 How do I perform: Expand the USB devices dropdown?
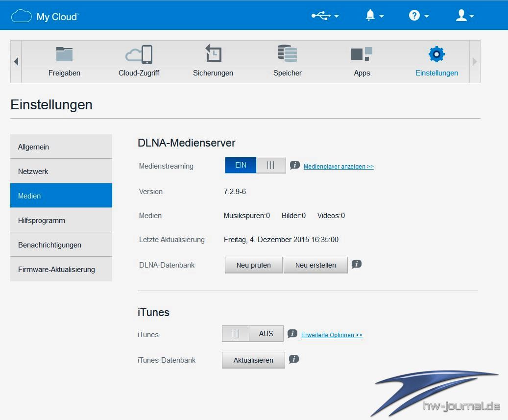point(325,16)
